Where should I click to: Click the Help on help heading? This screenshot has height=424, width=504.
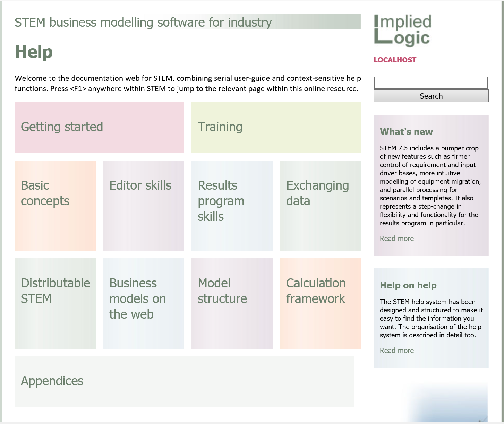coord(408,285)
